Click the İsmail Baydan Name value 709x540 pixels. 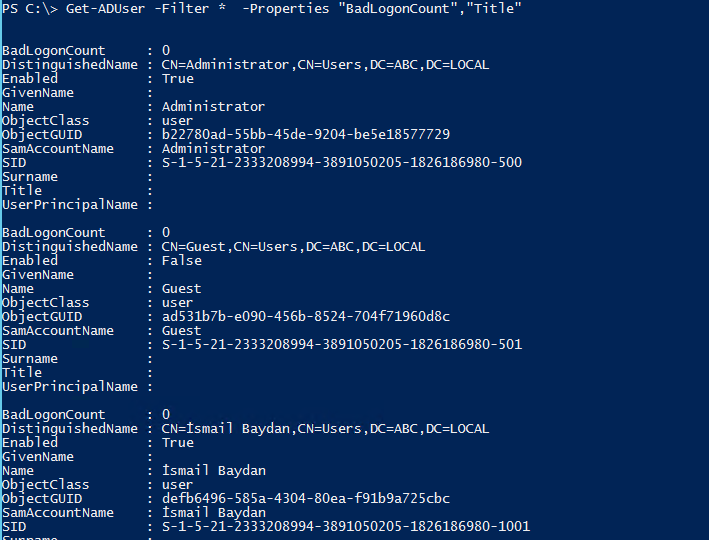click(x=214, y=470)
